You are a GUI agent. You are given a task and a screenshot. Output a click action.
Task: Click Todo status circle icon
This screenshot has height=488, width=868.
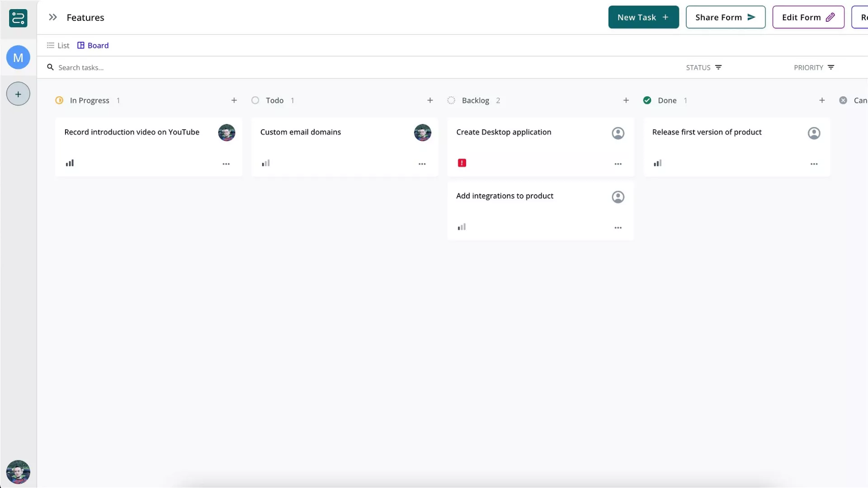(x=255, y=100)
